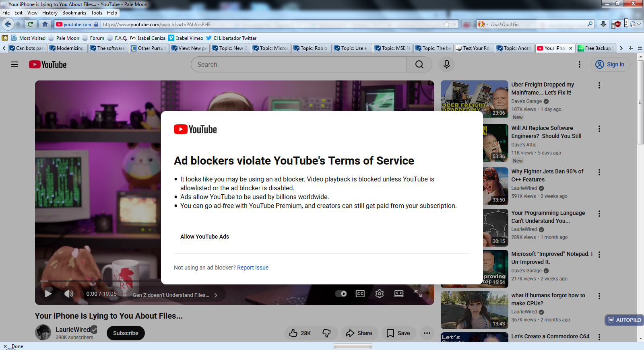Open the player settings gear icon

pyautogui.click(x=380, y=294)
